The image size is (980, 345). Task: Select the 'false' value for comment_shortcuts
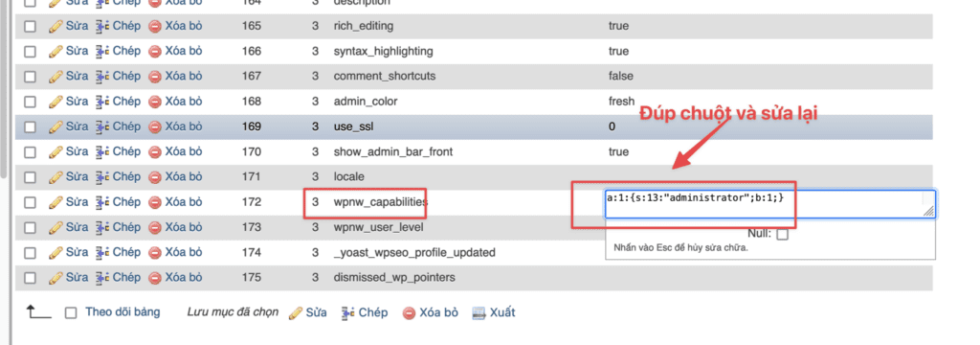(620, 77)
